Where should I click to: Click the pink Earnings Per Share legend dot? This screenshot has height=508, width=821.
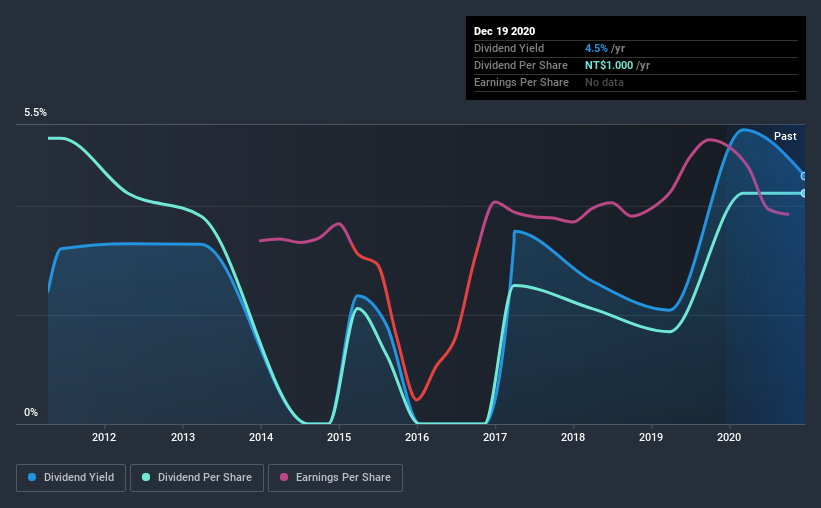tap(284, 477)
